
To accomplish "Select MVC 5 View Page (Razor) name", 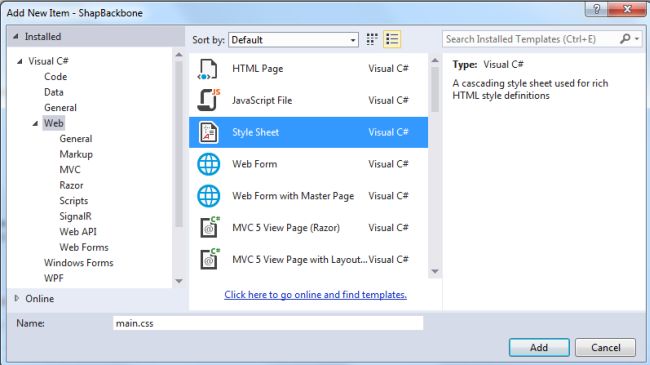I will 286,228.
